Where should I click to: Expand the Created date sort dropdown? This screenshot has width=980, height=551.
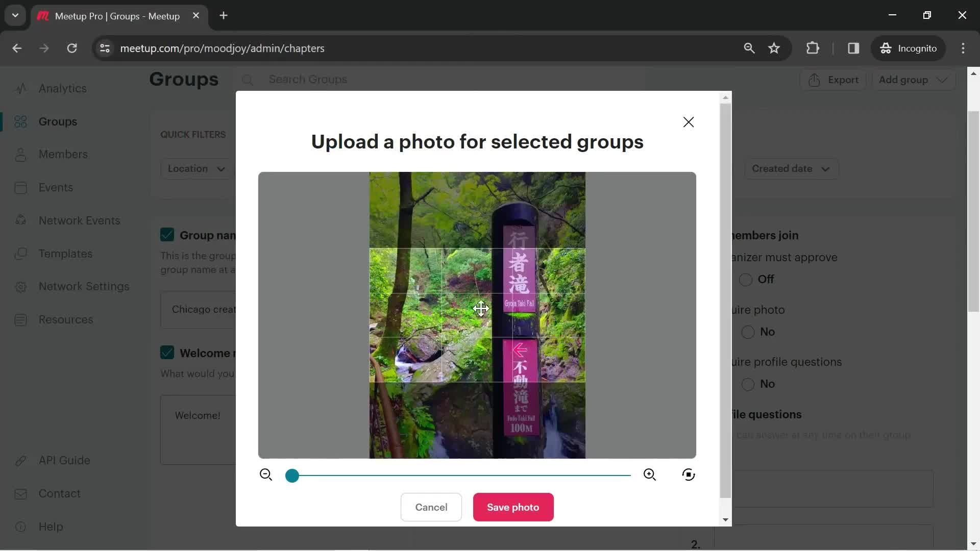[x=794, y=168]
